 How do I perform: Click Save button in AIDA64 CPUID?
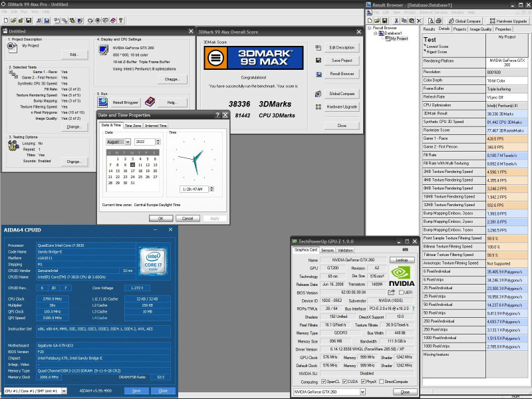pos(136,391)
